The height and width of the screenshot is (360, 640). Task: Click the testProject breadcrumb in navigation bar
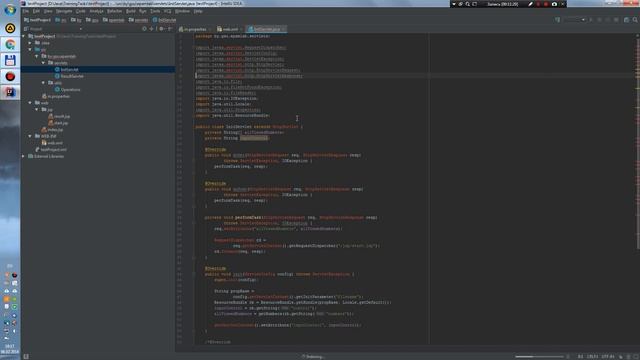pyautogui.click(x=38, y=20)
